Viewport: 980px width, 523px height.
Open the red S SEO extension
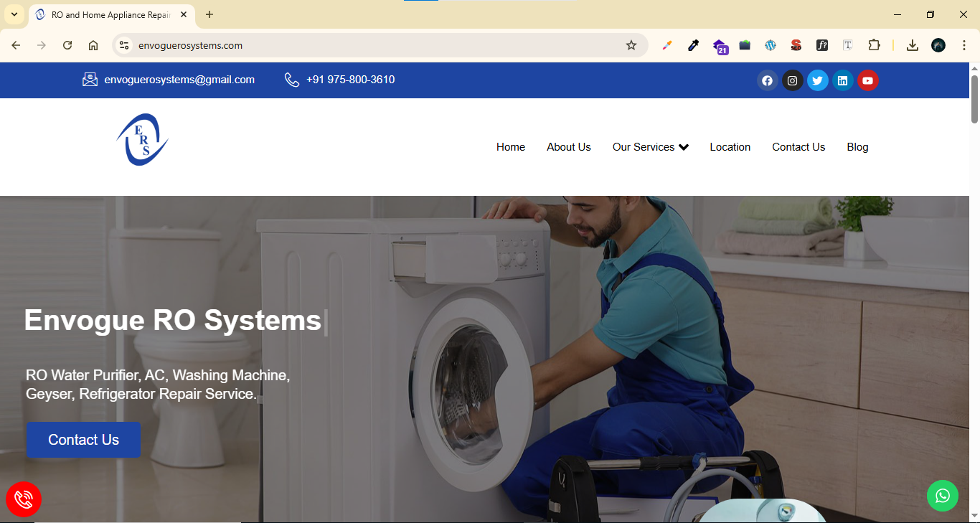click(x=796, y=45)
